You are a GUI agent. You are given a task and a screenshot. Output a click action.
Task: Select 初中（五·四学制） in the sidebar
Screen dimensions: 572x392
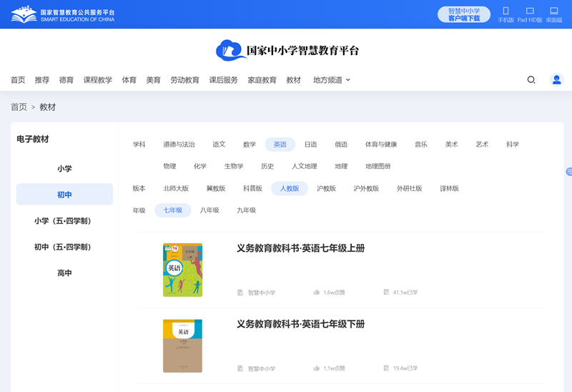(64, 247)
